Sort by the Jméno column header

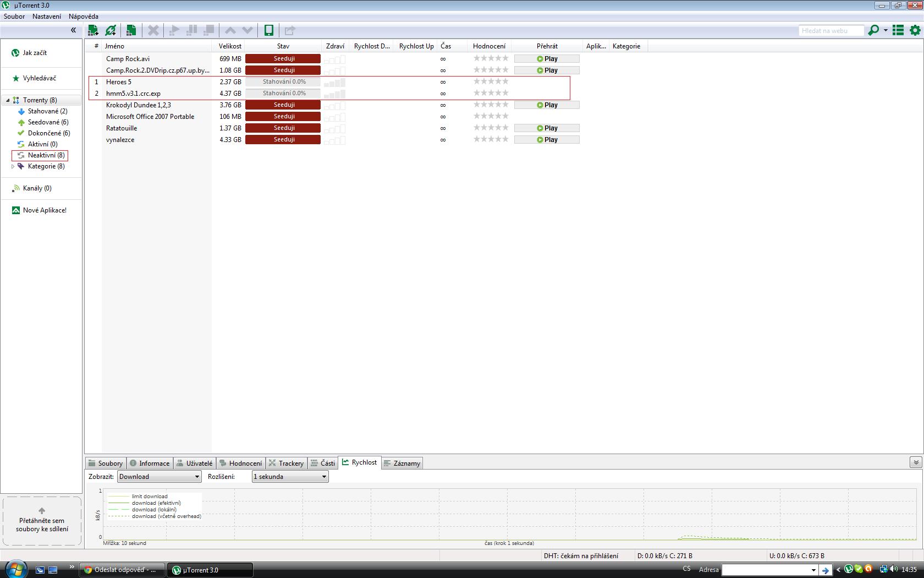pyautogui.click(x=157, y=46)
